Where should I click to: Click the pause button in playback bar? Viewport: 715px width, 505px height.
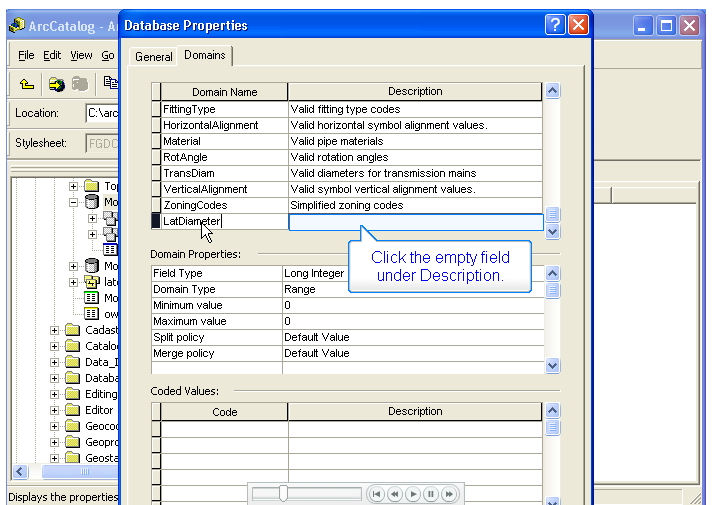(x=431, y=494)
